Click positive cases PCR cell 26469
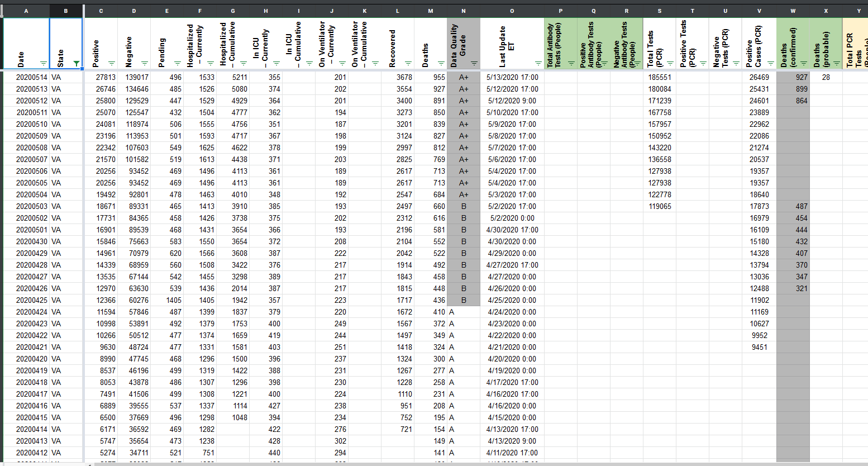The height and width of the screenshot is (466, 868). 759,77
